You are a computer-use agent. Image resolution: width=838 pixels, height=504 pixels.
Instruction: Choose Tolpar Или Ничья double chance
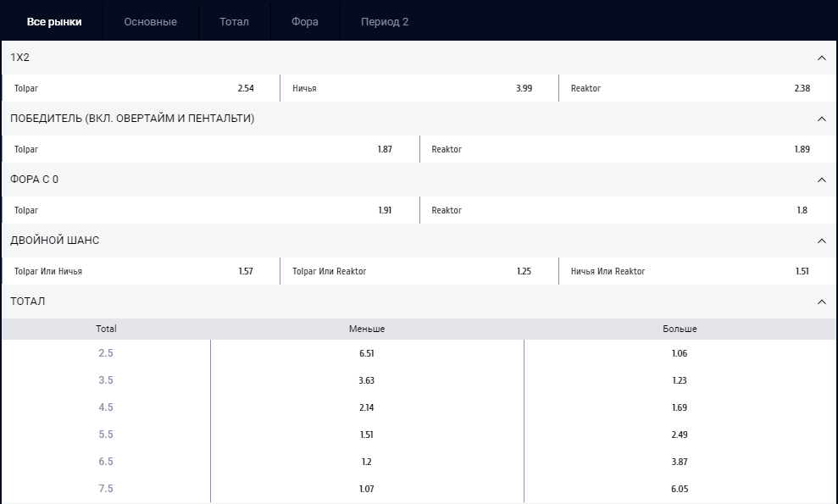click(141, 271)
